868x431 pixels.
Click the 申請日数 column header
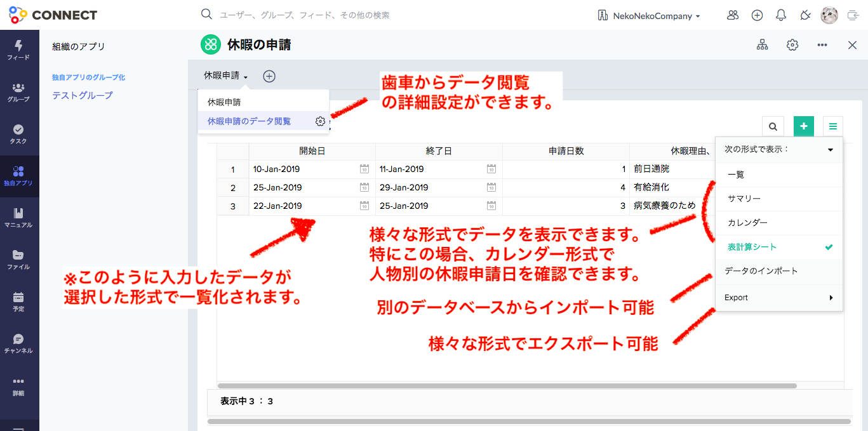[566, 151]
